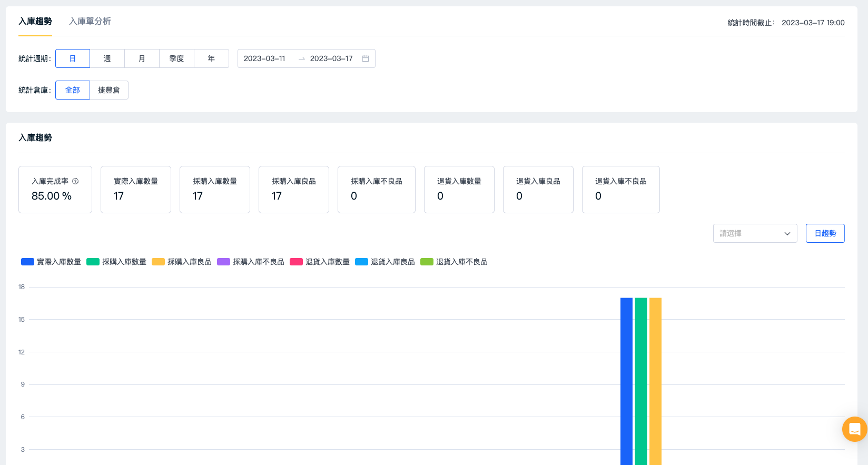The height and width of the screenshot is (465, 868).
Task: Click the 入庫完成率 85.00 % card
Action: pyautogui.click(x=55, y=190)
